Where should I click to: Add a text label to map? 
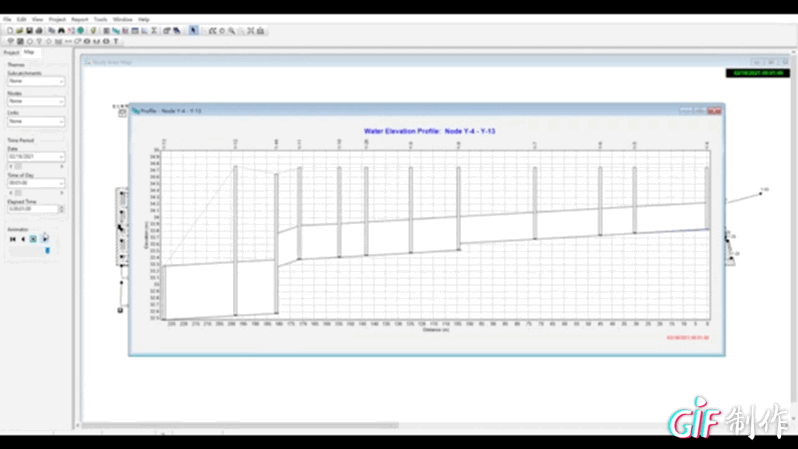[x=116, y=41]
